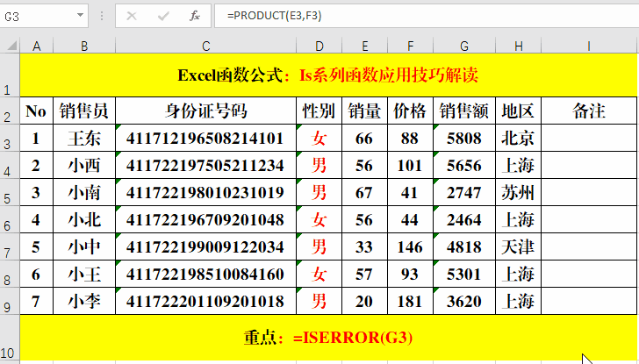Click the '性别' header cell
The height and width of the screenshot is (364, 639).
pyautogui.click(x=319, y=111)
